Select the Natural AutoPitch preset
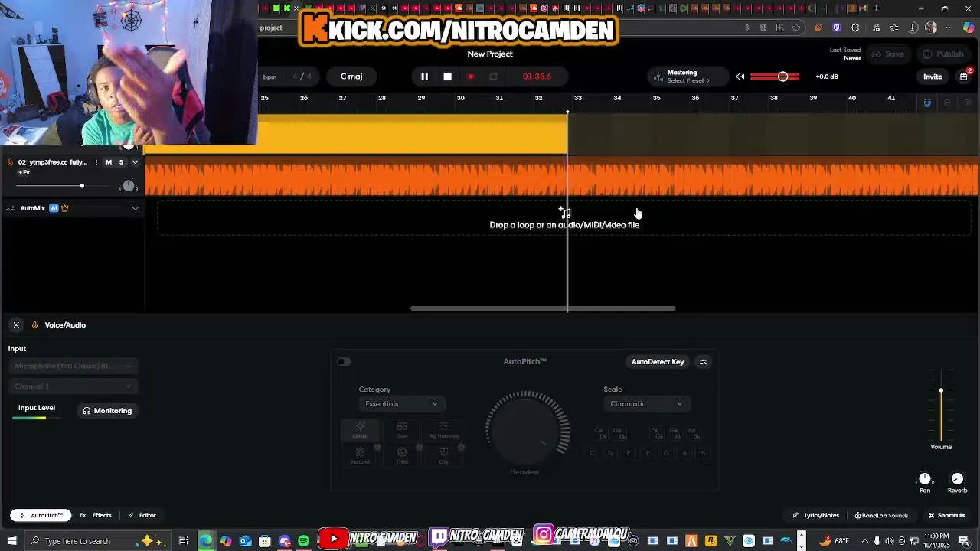 pyautogui.click(x=360, y=456)
